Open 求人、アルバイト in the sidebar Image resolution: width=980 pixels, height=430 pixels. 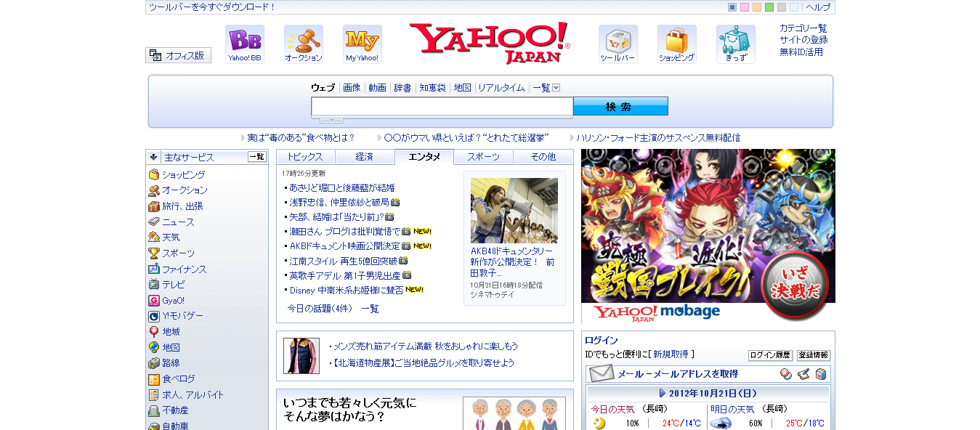click(193, 395)
